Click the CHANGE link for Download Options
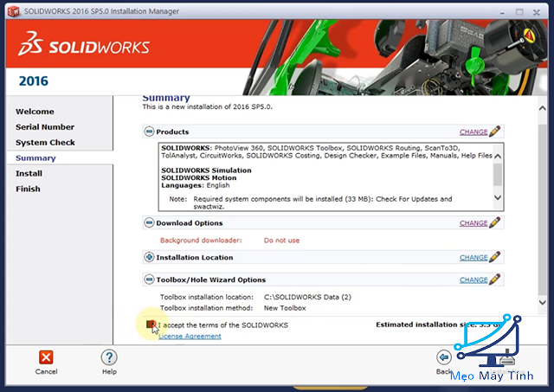The image size is (554, 392). (473, 223)
